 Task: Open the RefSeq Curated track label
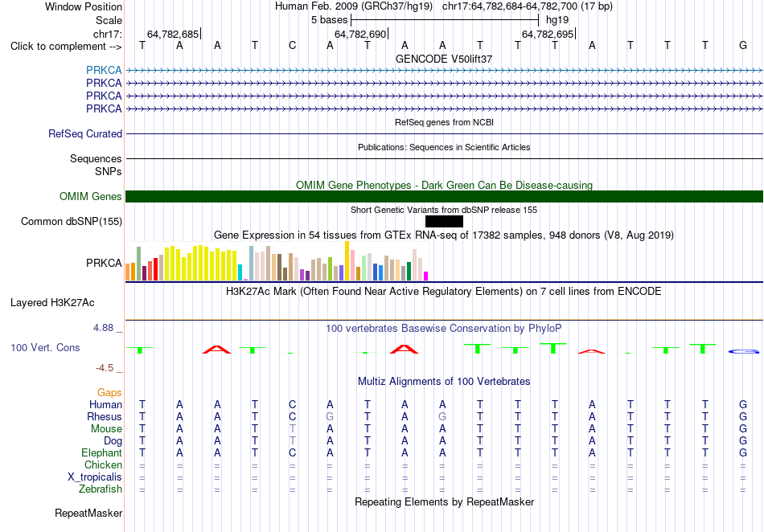(x=84, y=133)
